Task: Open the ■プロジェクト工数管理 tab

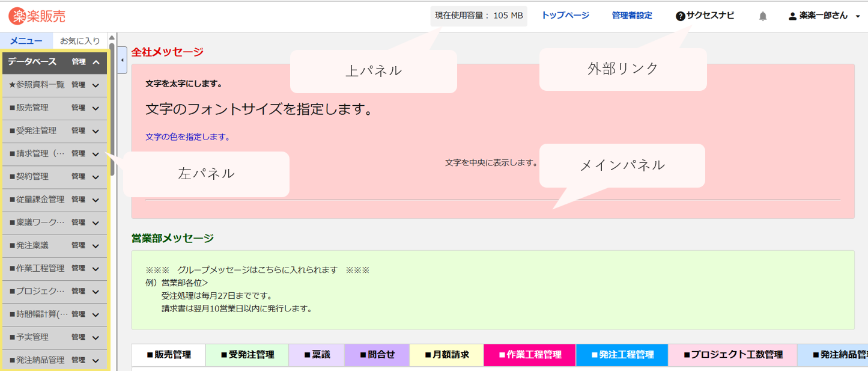Action: coord(733,355)
